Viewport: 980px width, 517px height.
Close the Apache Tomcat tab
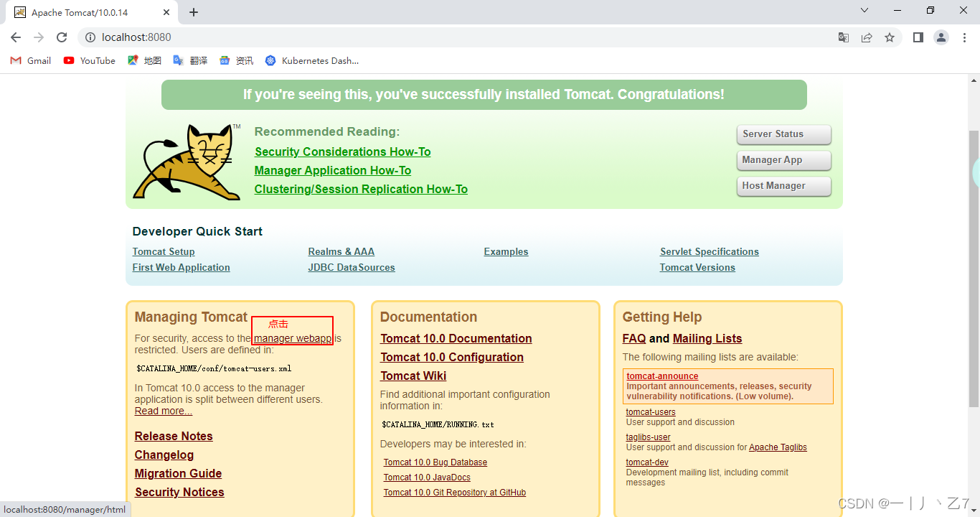167,12
